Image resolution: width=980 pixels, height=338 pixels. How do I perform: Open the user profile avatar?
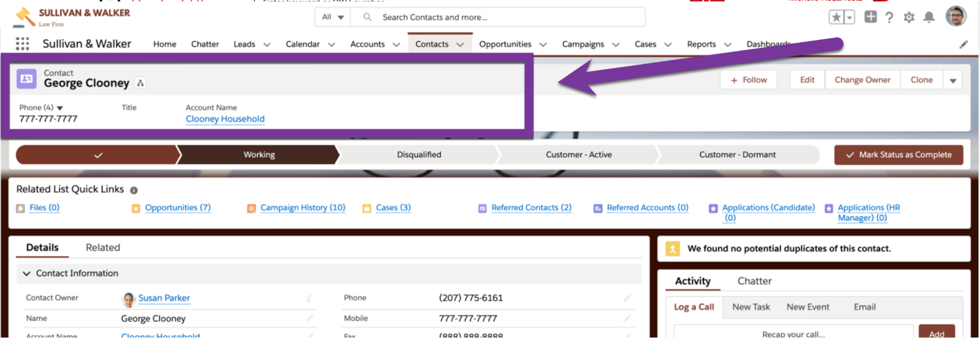(x=956, y=16)
